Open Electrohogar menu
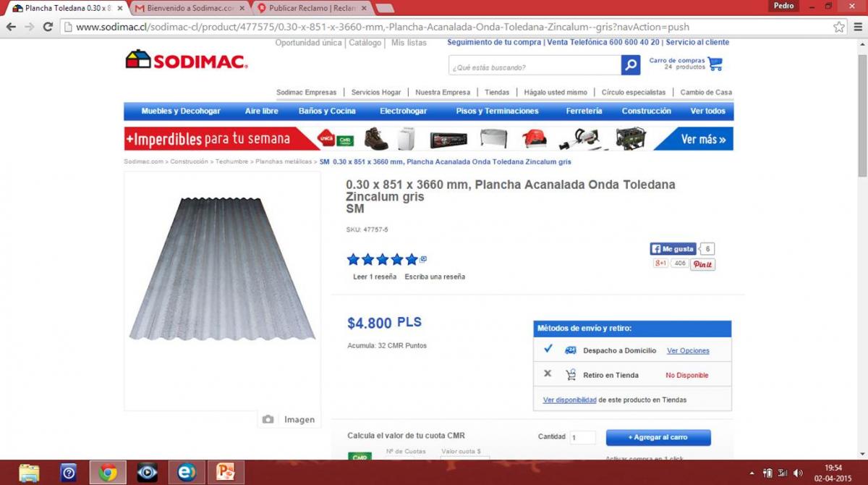The width and height of the screenshot is (868, 485). click(x=403, y=111)
